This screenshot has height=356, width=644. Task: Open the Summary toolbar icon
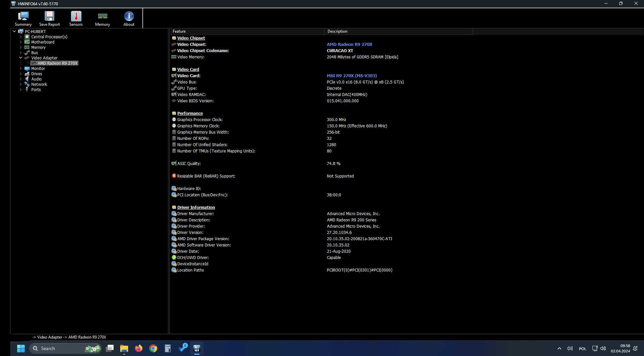point(23,18)
